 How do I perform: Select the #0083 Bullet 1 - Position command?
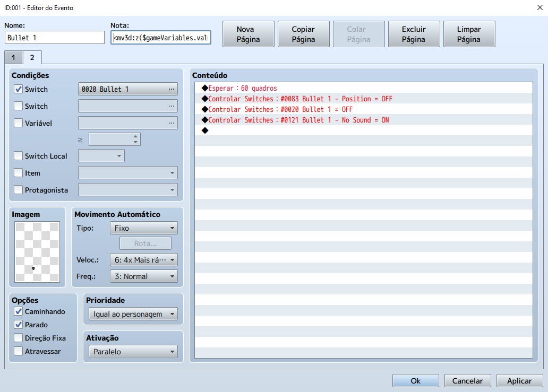click(363, 99)
